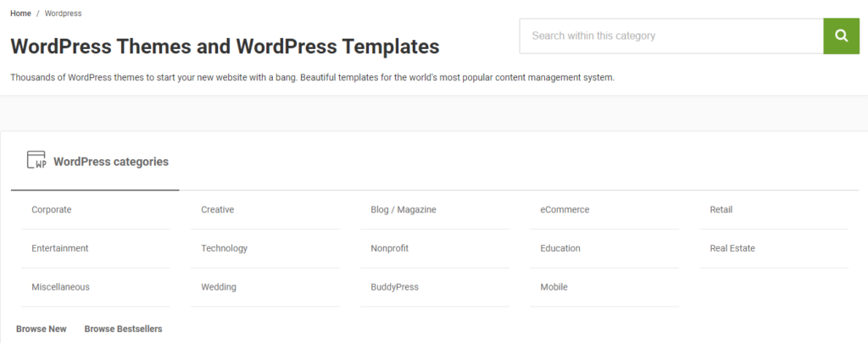868x343 pixels.
Task: Go to Home in the breadcrumb
Action: (20, 14)
